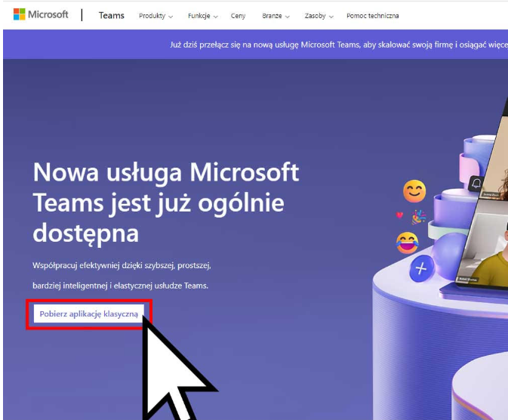This screenshot has width=508, height=420.
Task: Click the laughing-with-tears emoji
Action: coord(408,242)
